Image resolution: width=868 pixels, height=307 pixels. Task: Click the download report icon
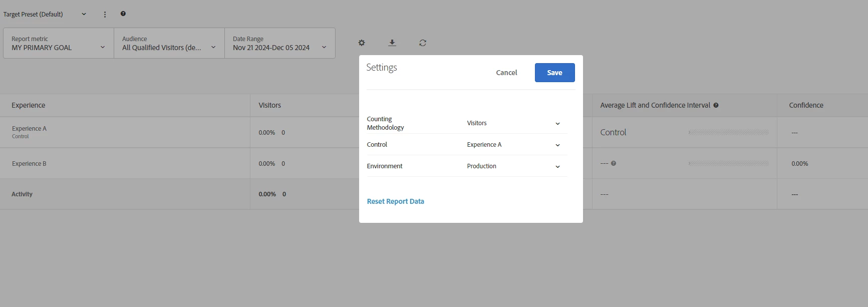tap(392, 43)
